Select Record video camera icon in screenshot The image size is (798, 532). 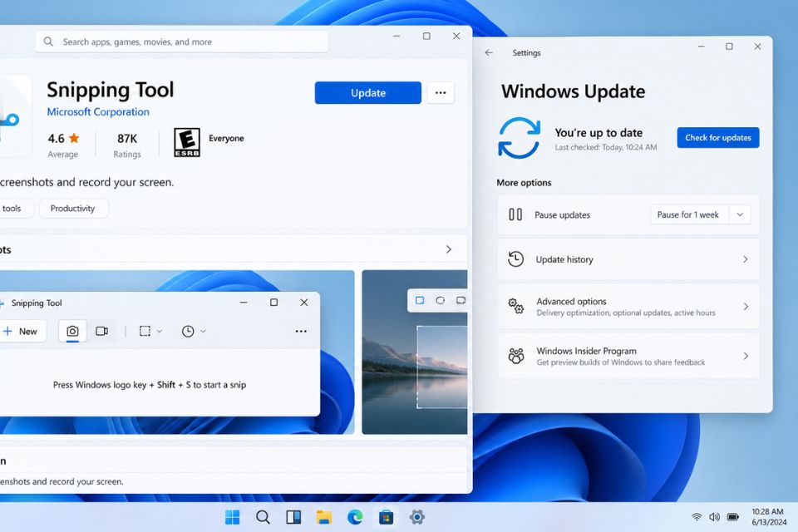pyautogui.click(x=101, y=332)
